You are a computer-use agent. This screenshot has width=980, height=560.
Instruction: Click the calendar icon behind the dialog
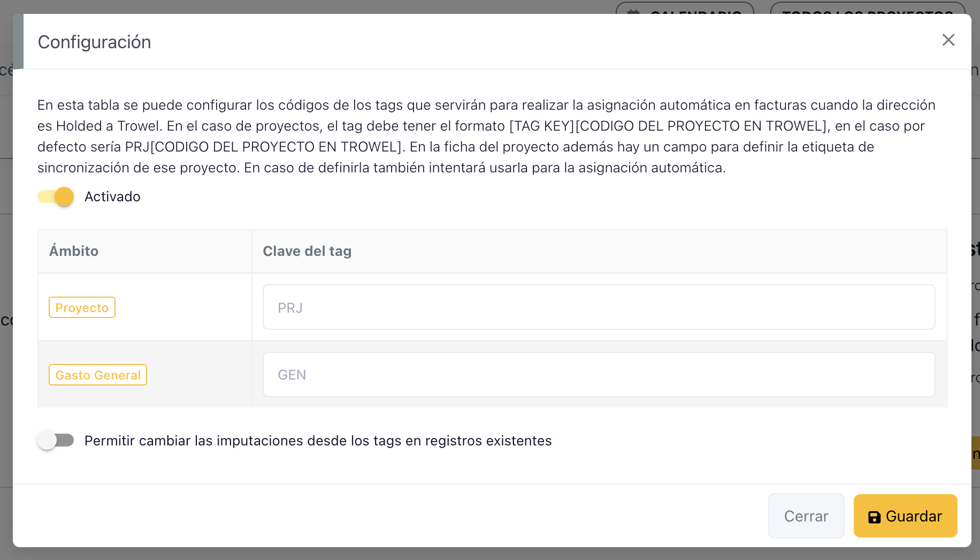[633, 11]
